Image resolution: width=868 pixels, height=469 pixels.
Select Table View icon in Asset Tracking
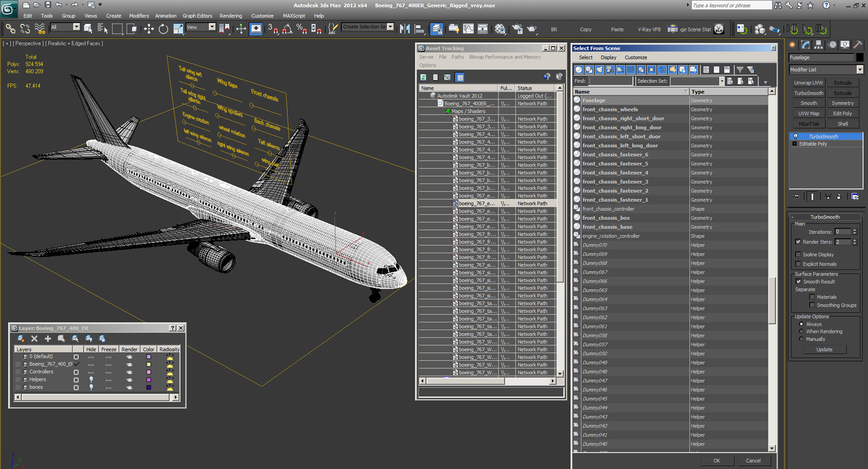click(460, 77)
